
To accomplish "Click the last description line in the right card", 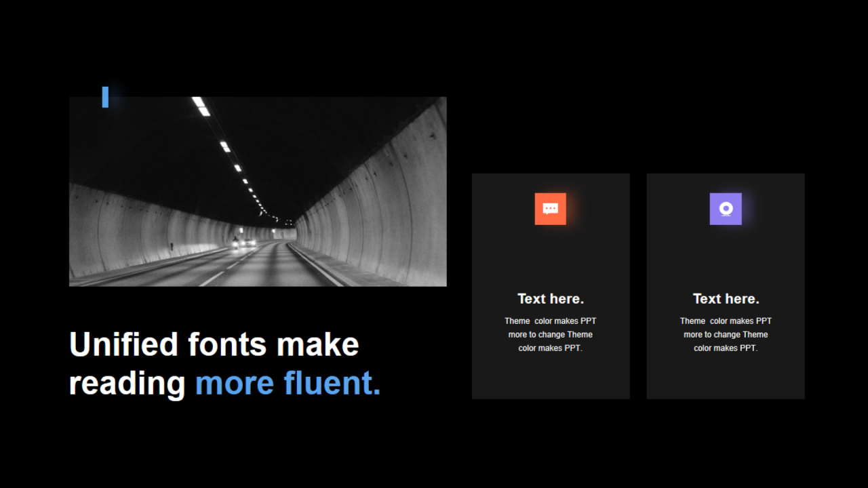I will click(x=726, y=348).
